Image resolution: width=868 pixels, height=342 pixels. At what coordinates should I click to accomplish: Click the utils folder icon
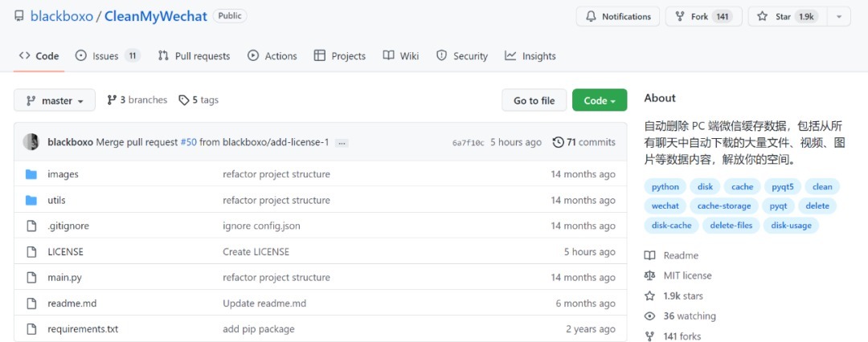pos(31,200)
